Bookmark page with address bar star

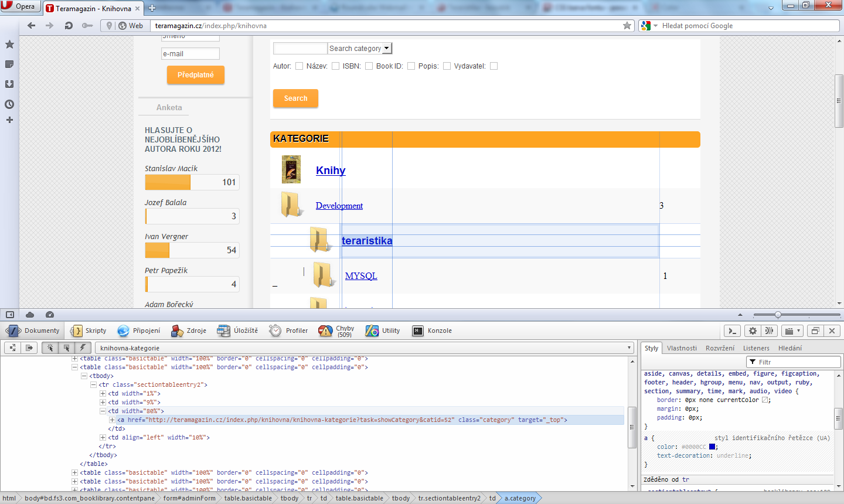point(627,25)
